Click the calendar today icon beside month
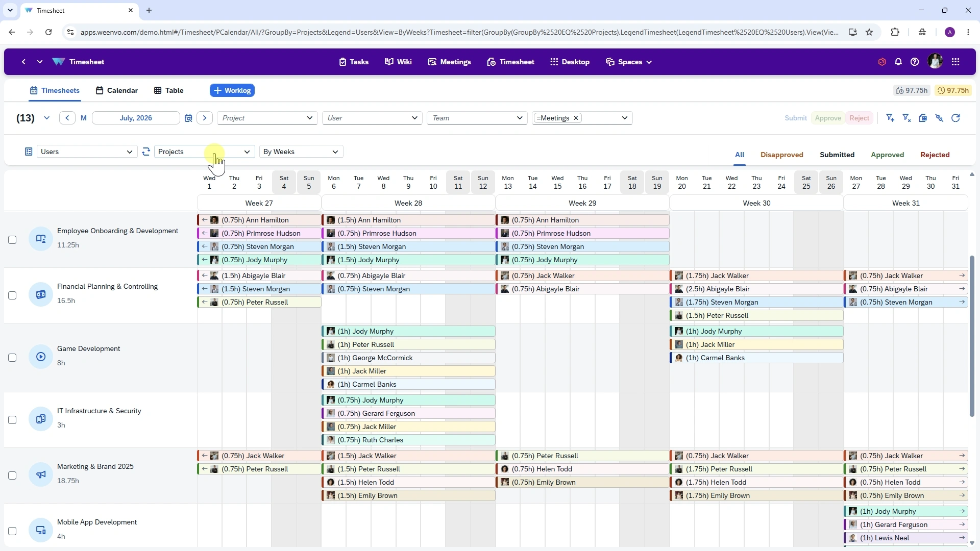 pos(188,118)
